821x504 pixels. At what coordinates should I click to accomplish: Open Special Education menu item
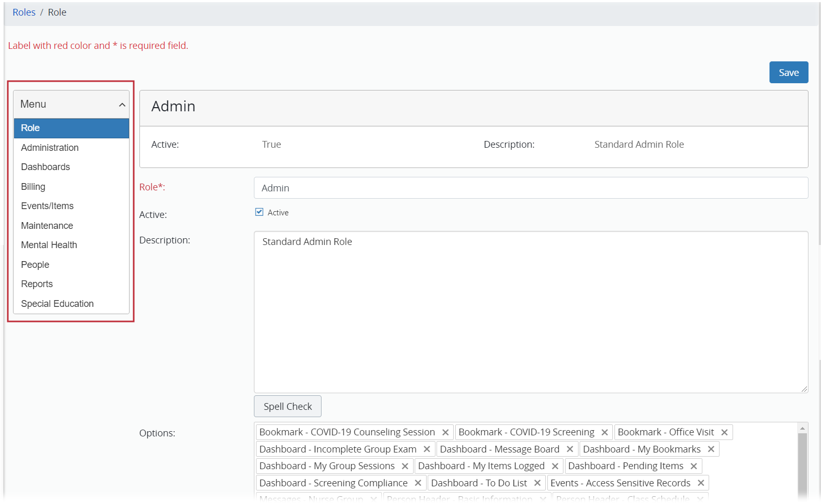click(x=71, y=304)
